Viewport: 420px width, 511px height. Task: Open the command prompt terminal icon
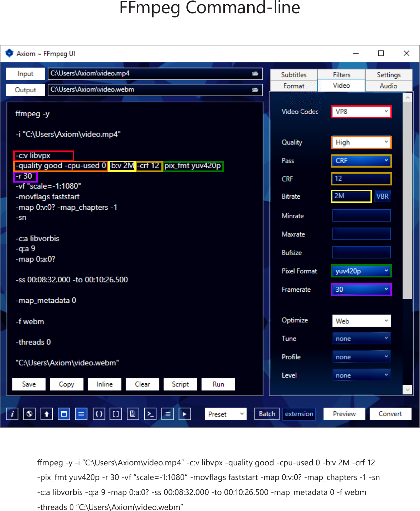coord(150,414)
